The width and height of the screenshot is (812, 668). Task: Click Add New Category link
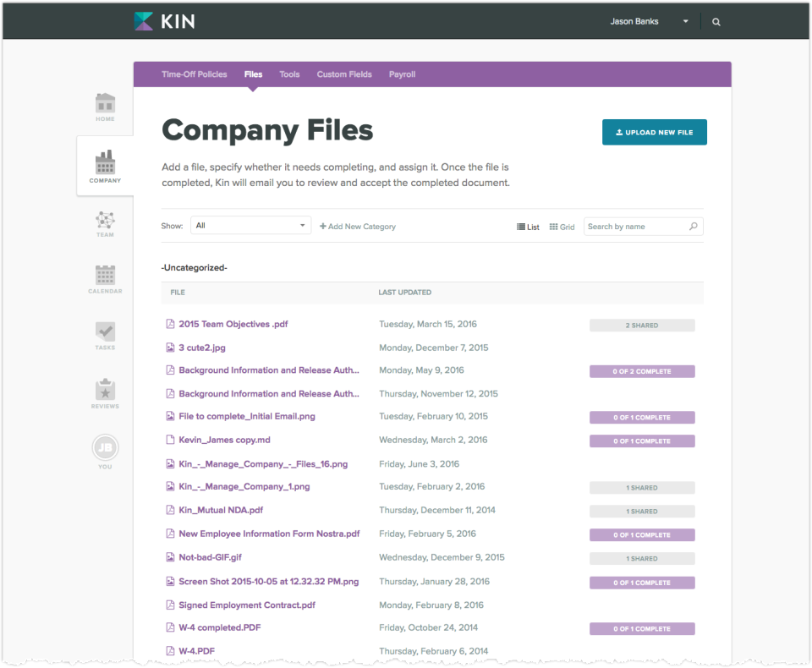[357, 227]
